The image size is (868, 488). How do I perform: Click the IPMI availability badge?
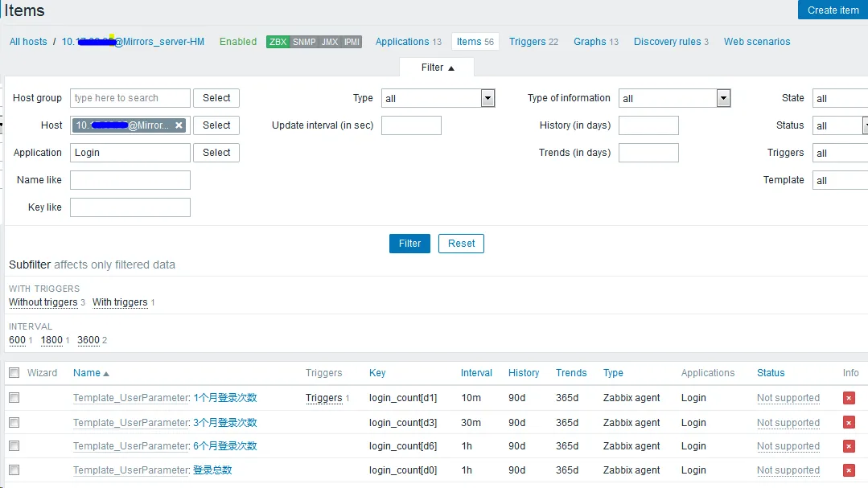click(x=352, y=42)
